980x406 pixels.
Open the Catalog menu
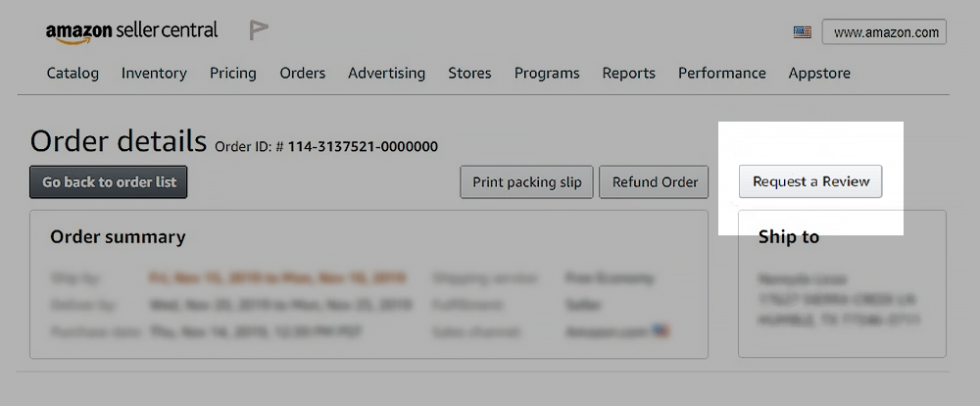click(x=73, y=73)
